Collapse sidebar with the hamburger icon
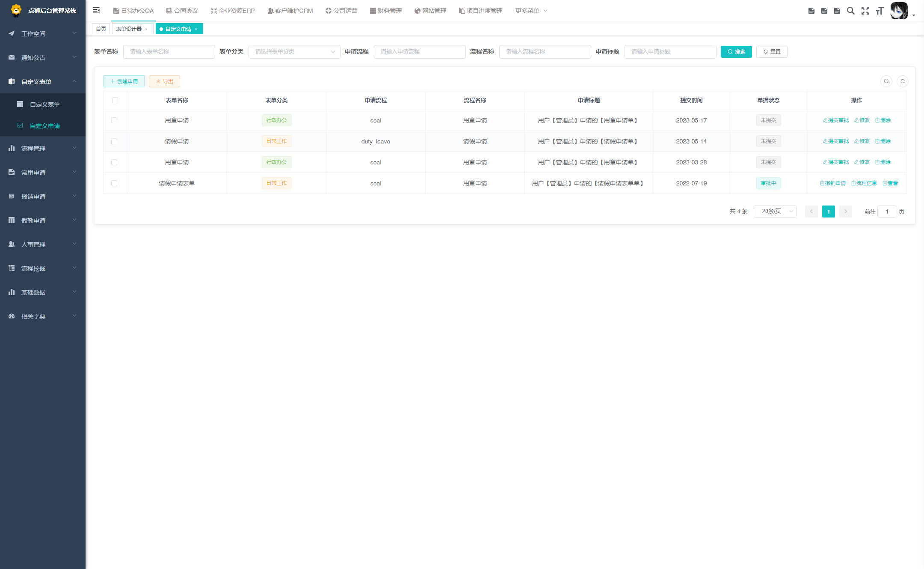Screen dimensions: 924x569 [96, 10]
